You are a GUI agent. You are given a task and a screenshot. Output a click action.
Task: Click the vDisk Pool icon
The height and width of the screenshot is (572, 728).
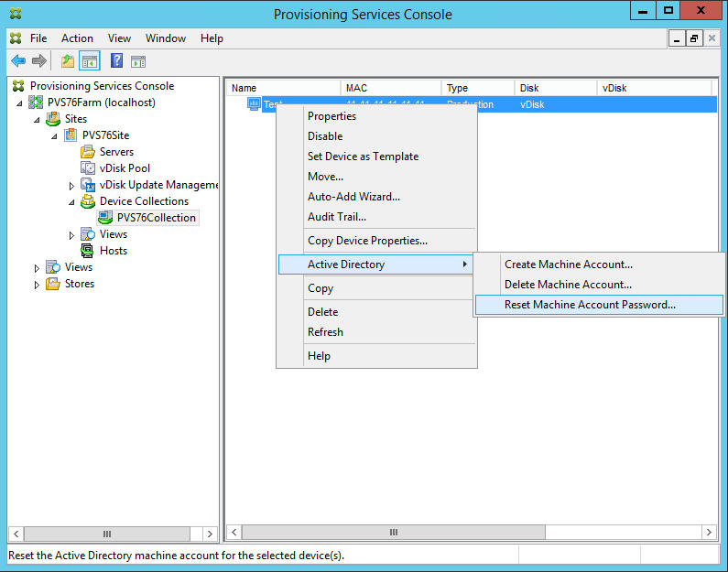[x=88, y=167]
